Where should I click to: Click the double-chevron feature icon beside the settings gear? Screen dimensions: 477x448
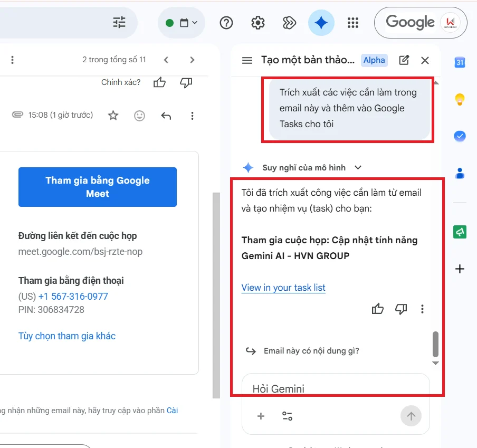tap(289, 23)
